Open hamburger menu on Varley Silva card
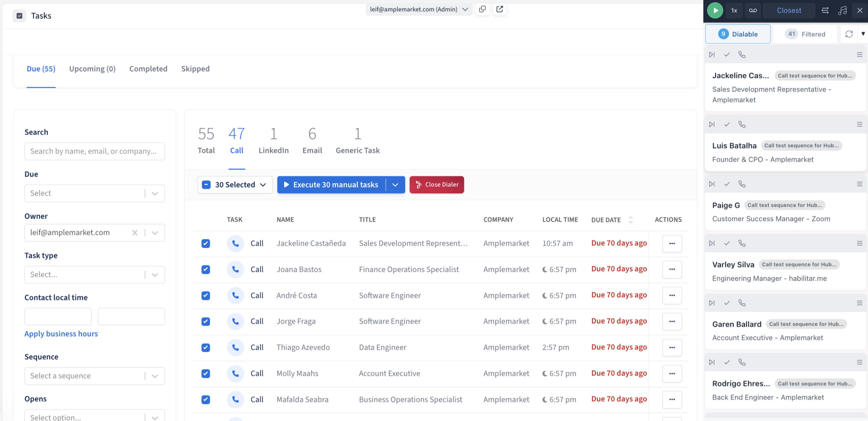This screenshot has height=421, width=868. (859, 243)
